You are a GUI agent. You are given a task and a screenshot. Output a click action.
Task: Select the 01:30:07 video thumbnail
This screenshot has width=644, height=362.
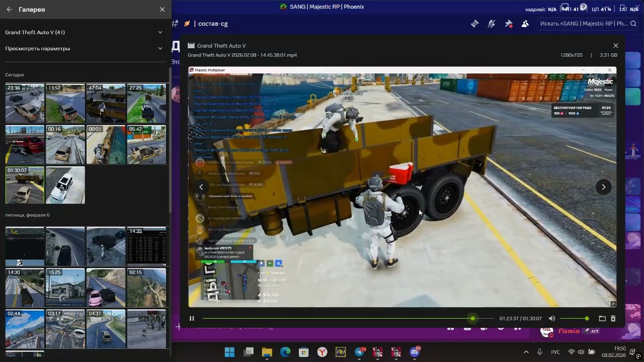click(x=25, y=185)
